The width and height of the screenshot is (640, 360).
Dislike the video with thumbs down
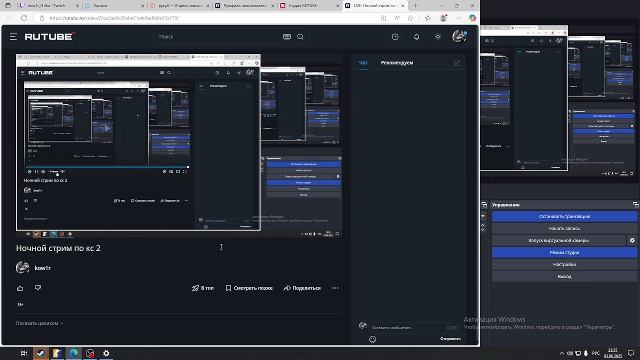[x=38, y=288]
